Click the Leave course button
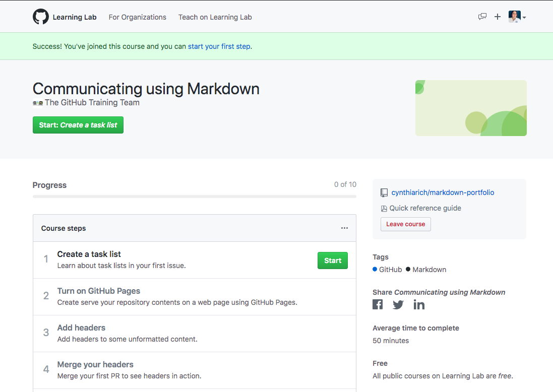The height and width of the screenshot is (392, 553). click(406, 224)
